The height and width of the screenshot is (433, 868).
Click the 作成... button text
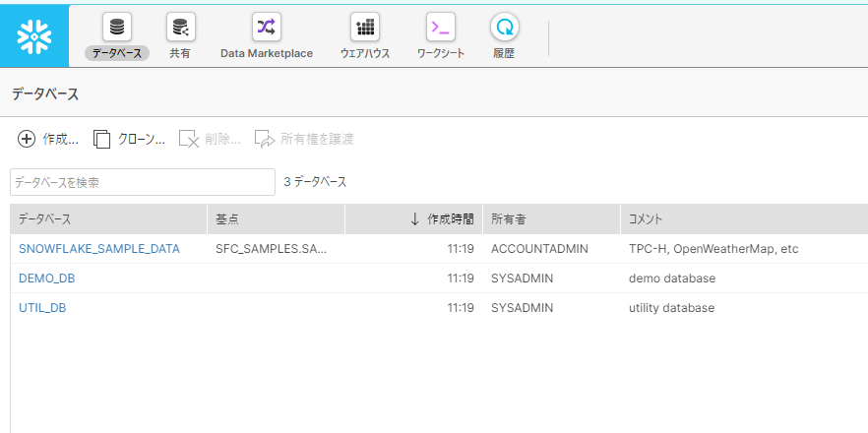pyautogui.click(x=60, y=139)
